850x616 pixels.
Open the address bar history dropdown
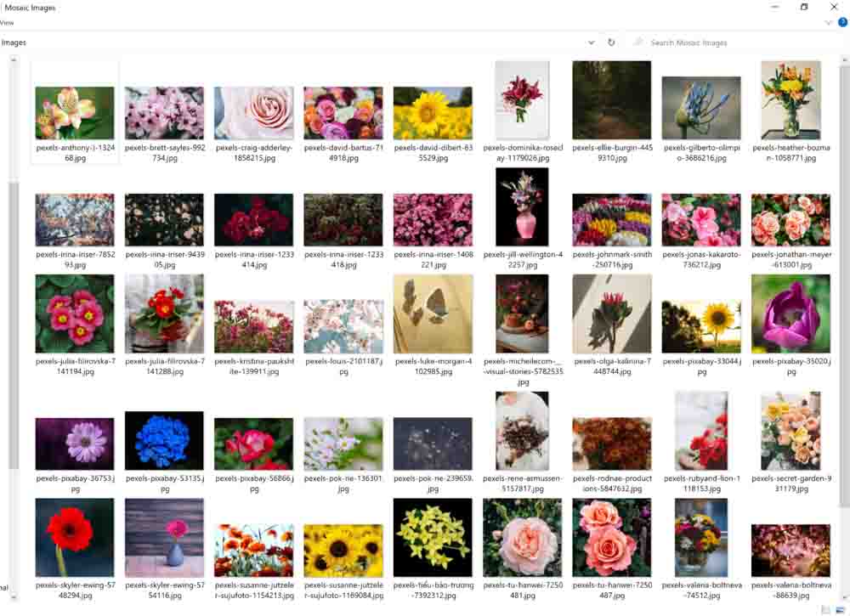click(x=592, y=42)
